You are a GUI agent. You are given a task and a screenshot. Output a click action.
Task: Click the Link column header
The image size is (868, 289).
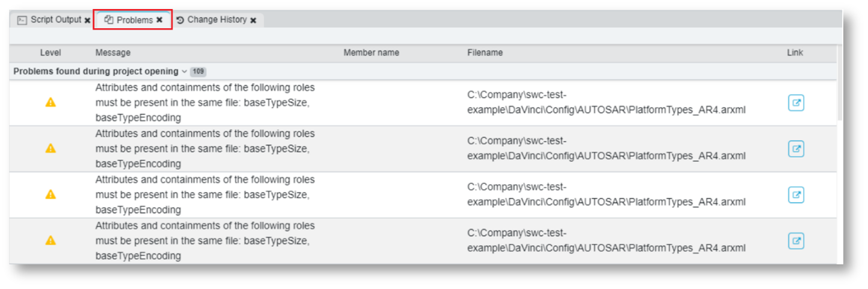click(795, 53)
